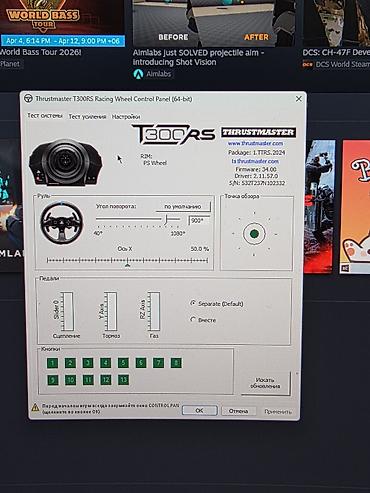Click the warning triangle icon

tap(35, 407)
